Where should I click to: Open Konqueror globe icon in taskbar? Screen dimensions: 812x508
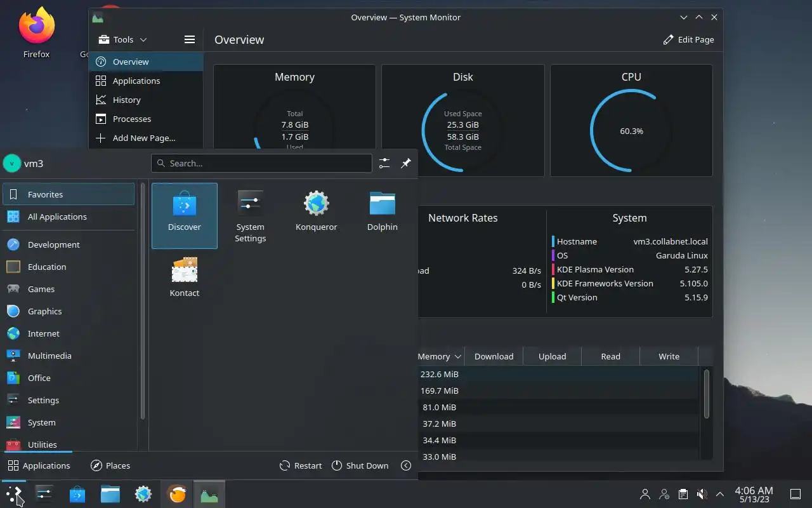click(143, 494)
